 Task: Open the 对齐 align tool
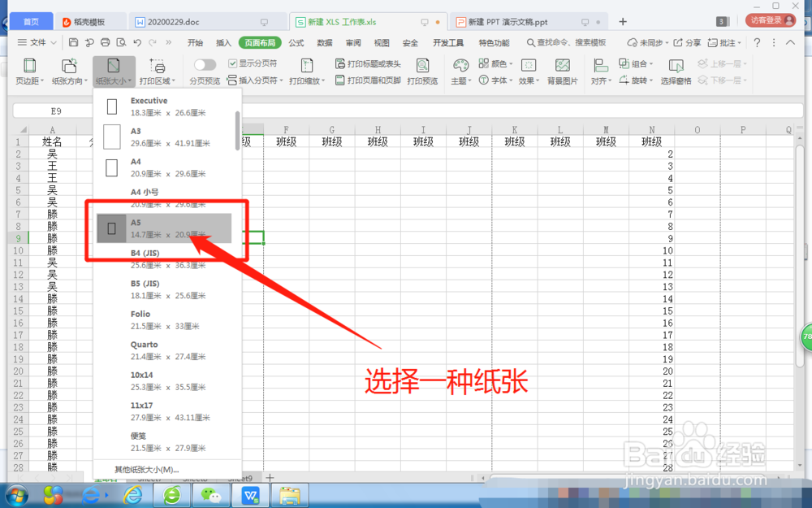coord(601,72)
